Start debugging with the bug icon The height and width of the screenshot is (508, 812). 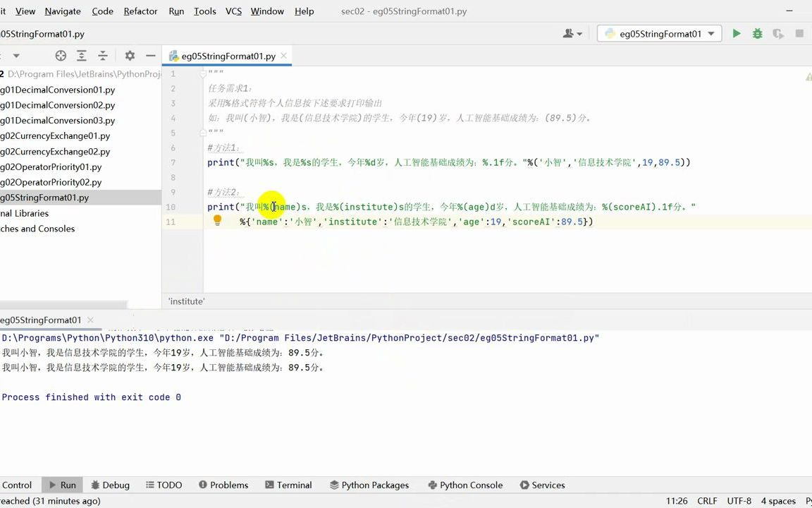pyautogui.click(x=757, y=33)
